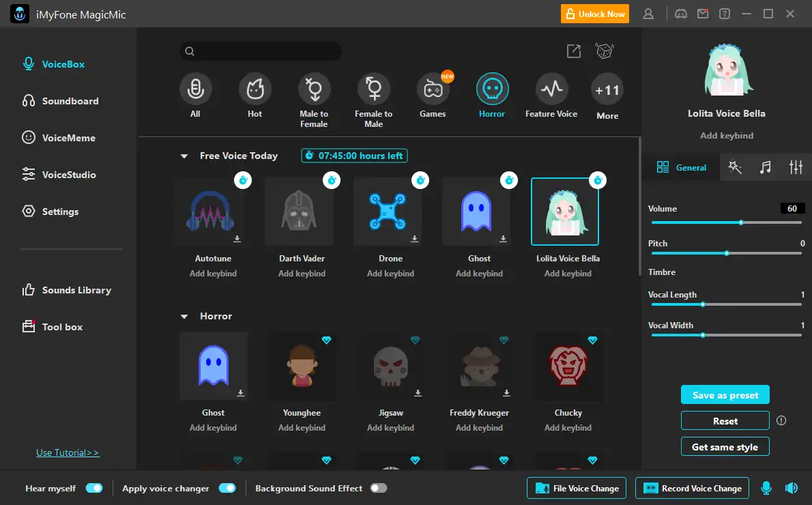The image size is (812, 505).
Task: Select the Hot voices category
Action: pyautogui.click(x=255, y=89)
